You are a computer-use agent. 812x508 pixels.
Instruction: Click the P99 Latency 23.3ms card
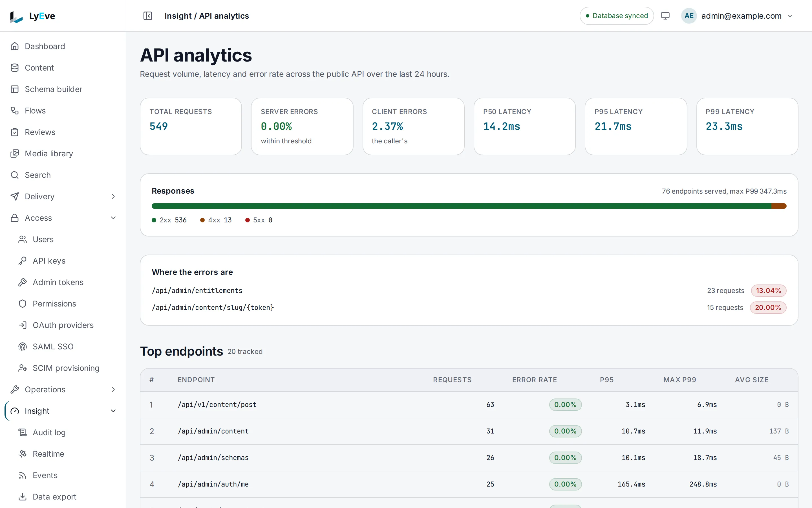747,126
